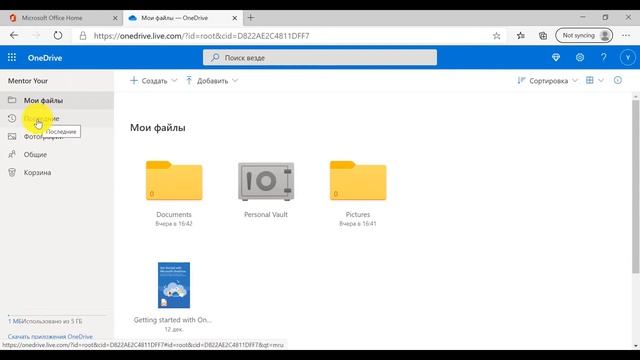
Task: Click the address bar URL
Action: pyautogui.click(x=201, y=36)
